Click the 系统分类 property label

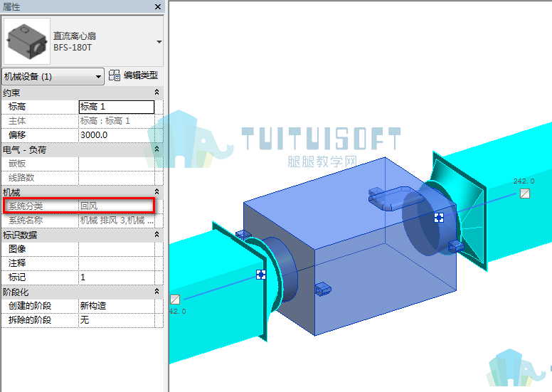tap(26, 206)
